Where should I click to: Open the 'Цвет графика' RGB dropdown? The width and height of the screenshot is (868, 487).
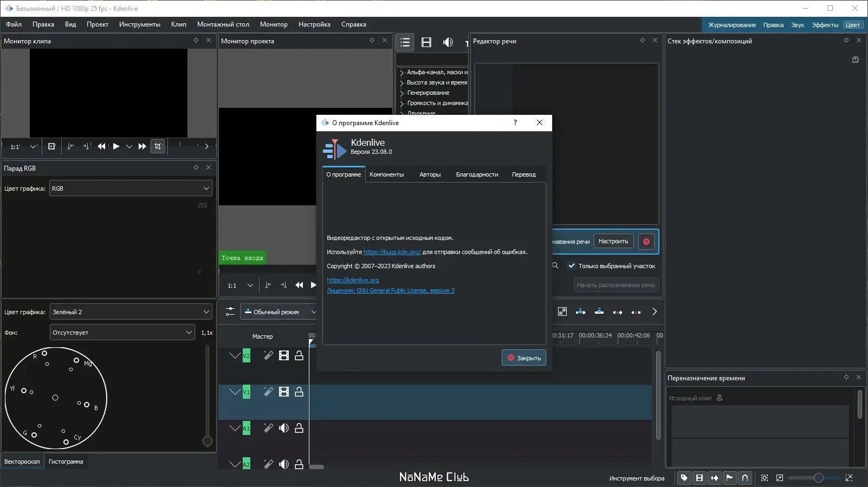point(131,189)
